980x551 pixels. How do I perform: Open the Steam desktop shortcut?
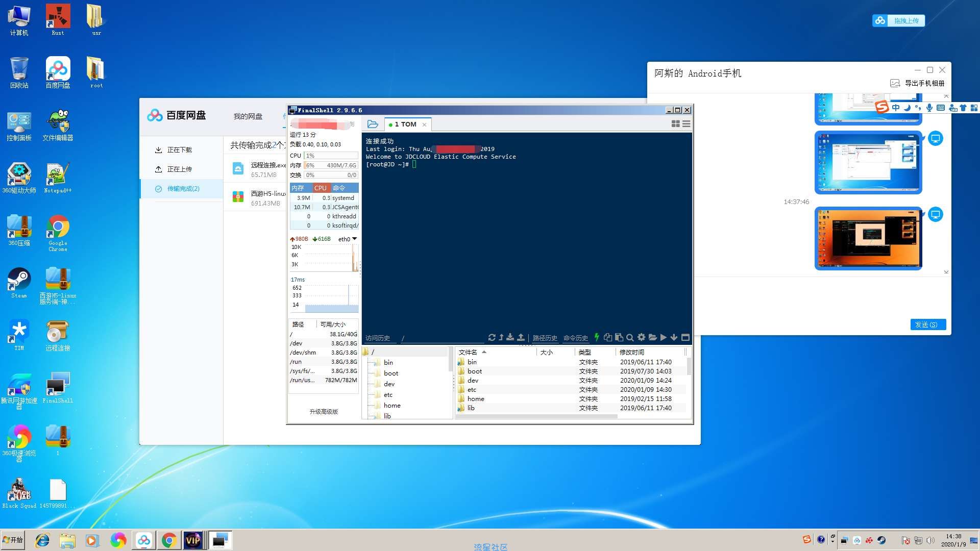coord(19,283)
